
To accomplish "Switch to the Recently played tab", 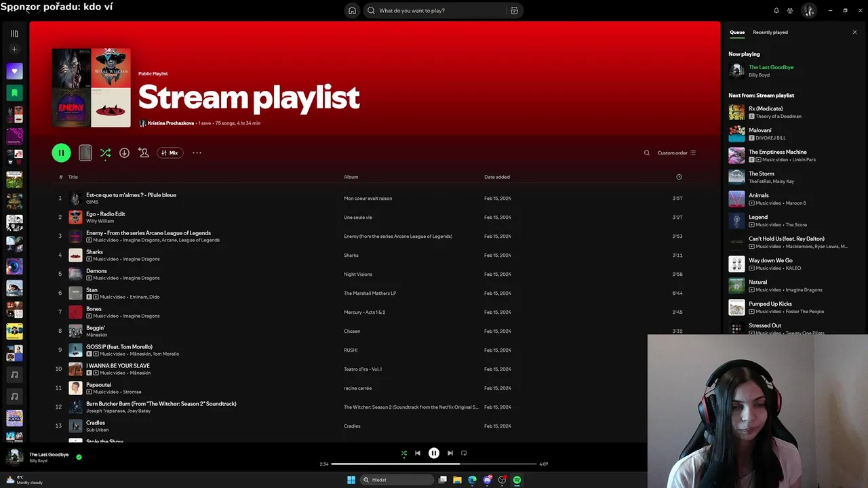I will [x=770, y=32].
